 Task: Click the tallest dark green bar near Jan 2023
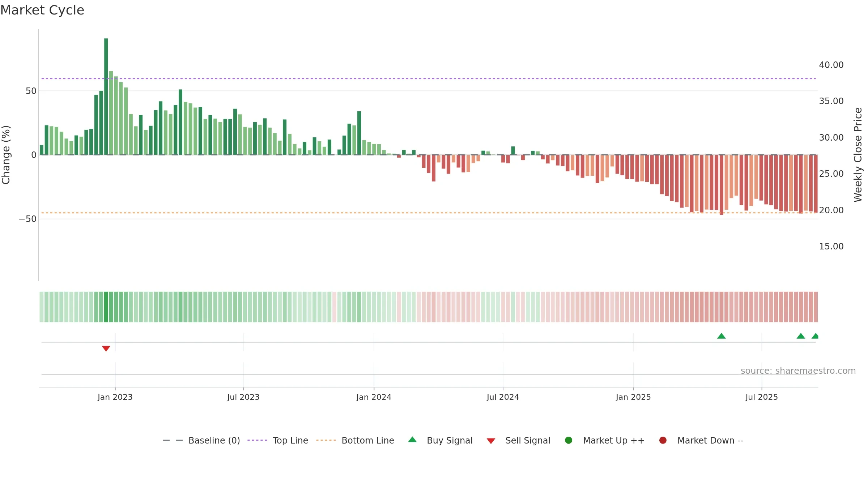[106, 97]
